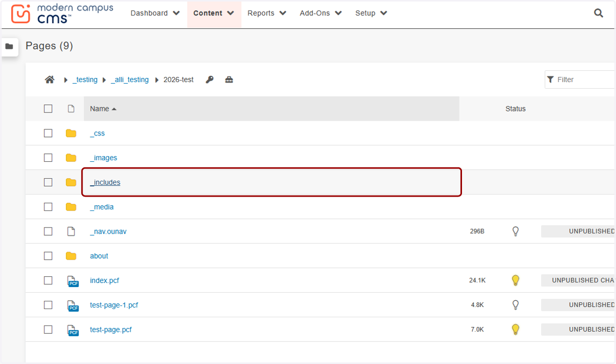Click the Status column header

515,109
